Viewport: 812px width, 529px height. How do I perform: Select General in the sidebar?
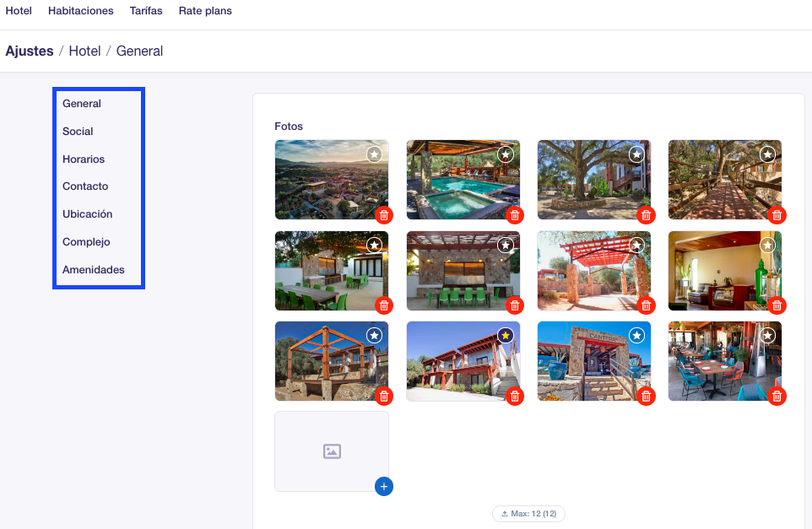point(82,104)
